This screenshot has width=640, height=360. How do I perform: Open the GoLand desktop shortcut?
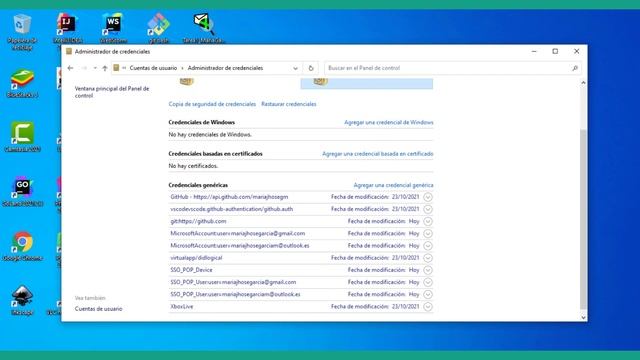pyautogui.click(x=22, y=192)
